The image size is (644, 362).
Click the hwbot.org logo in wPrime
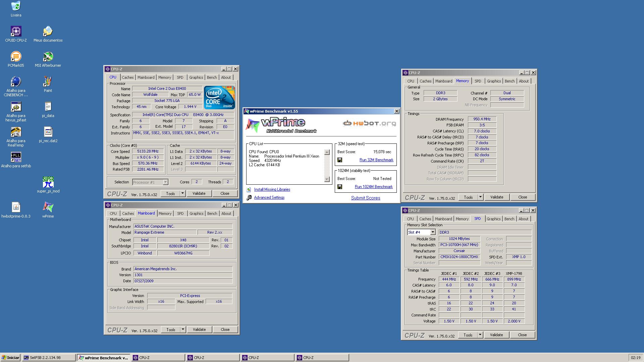[x=369, y=123]
